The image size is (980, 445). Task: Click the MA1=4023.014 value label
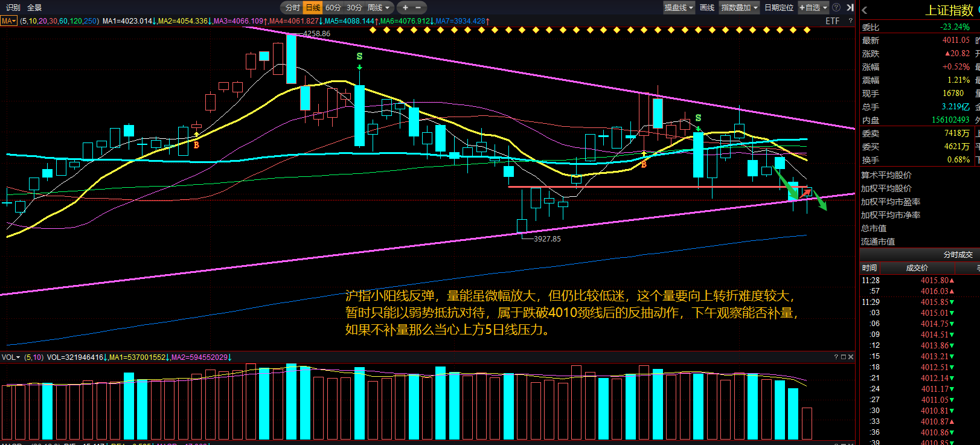coord(129,21)
